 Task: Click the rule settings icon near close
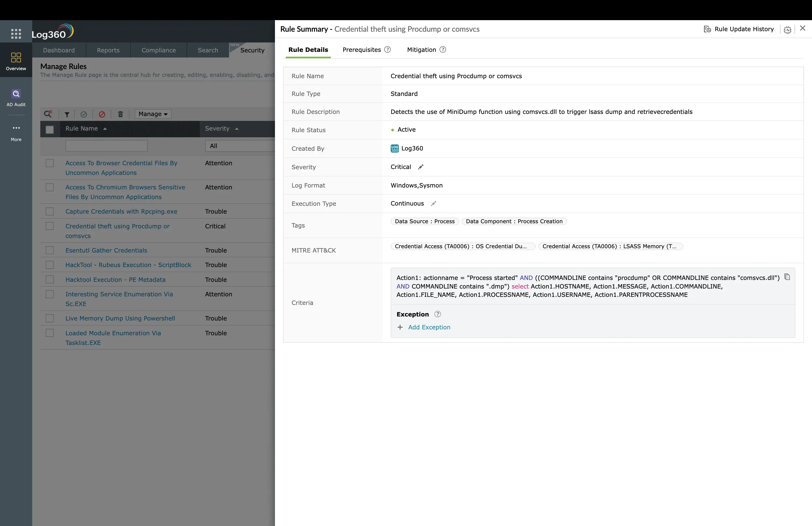point(788,30)
